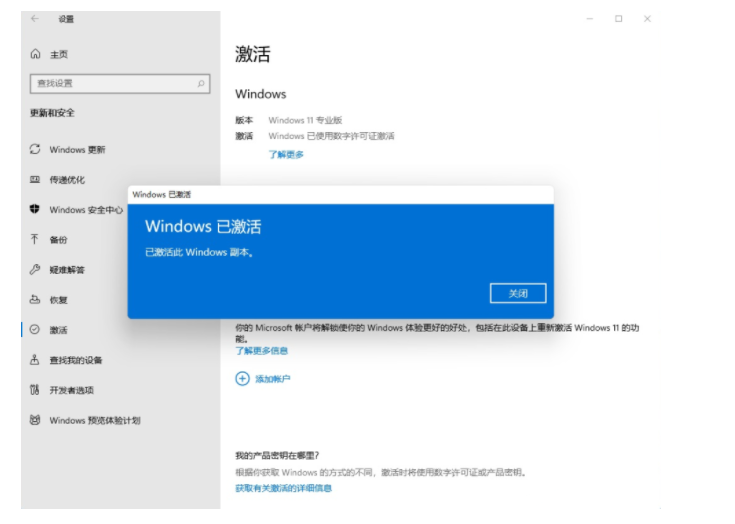Click the 查找我的设备 person icon
735x524 pixels.
tap(35, 359)
